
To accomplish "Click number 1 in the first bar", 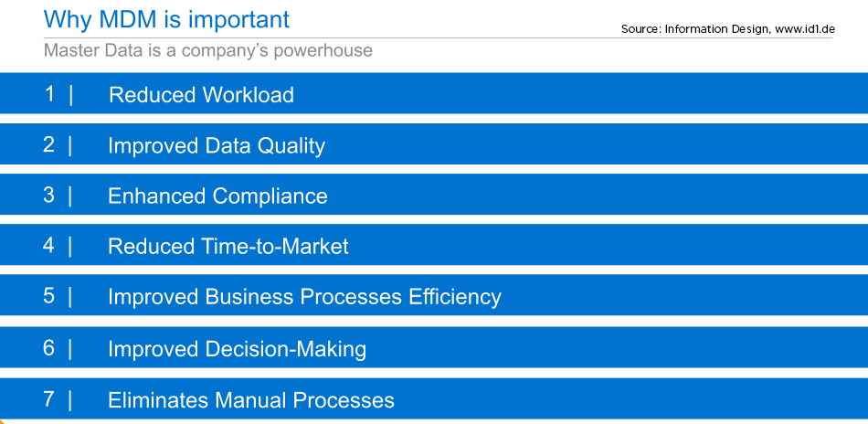I will click(x=50, y=94).
